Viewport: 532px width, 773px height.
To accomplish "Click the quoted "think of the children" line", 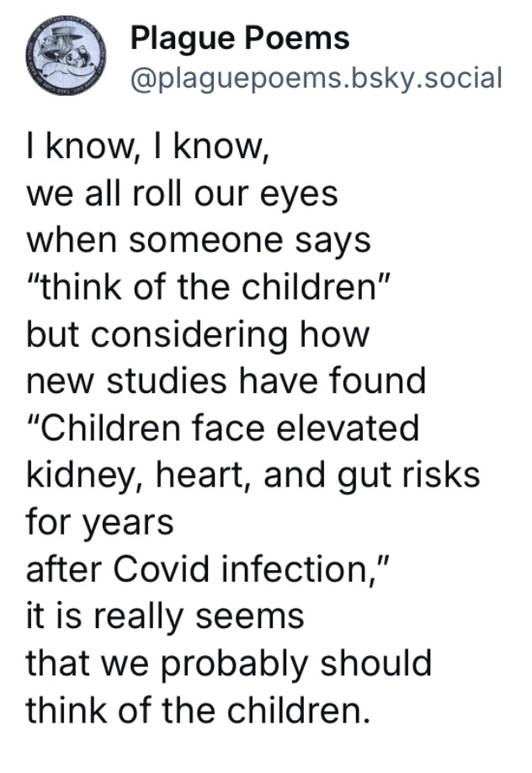I will (x=209, y=287).
